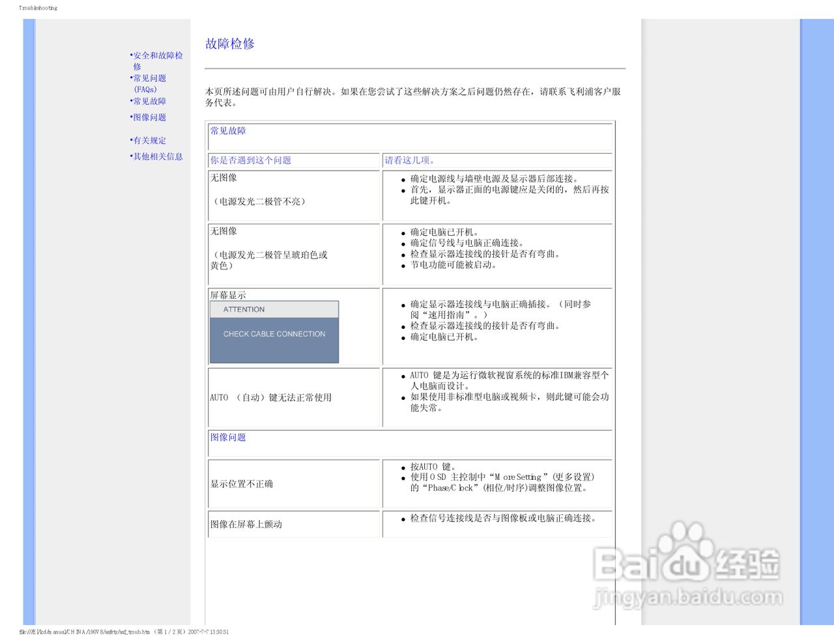Select the 你是否遇到这个问题 column header
Screen dimensions: 834x644
tap(251, 161)
